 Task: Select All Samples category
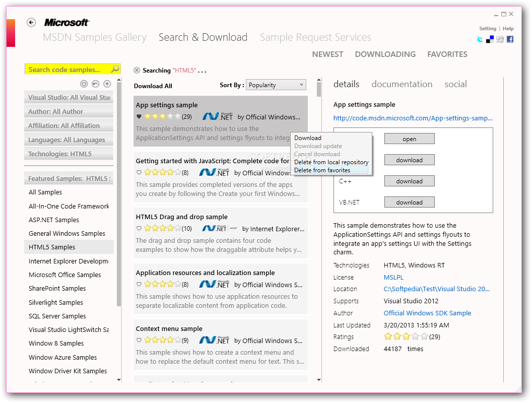(69, 192)
